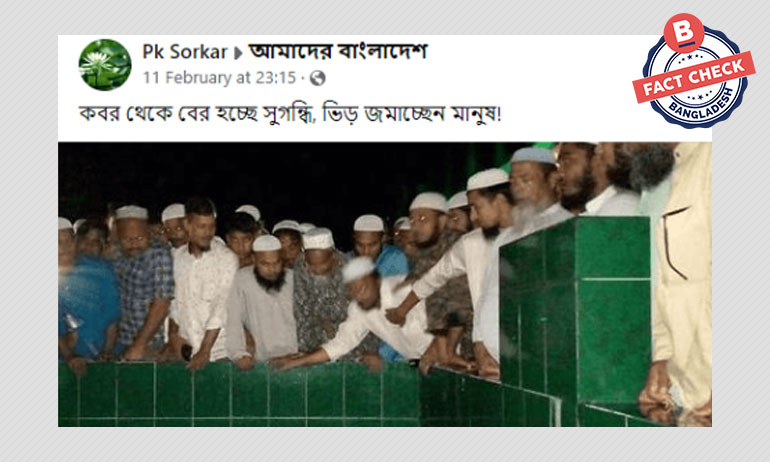Screen dimensions: 770x462
Task: Click the blue circular Fact Check seal
Action: point(694,76)
